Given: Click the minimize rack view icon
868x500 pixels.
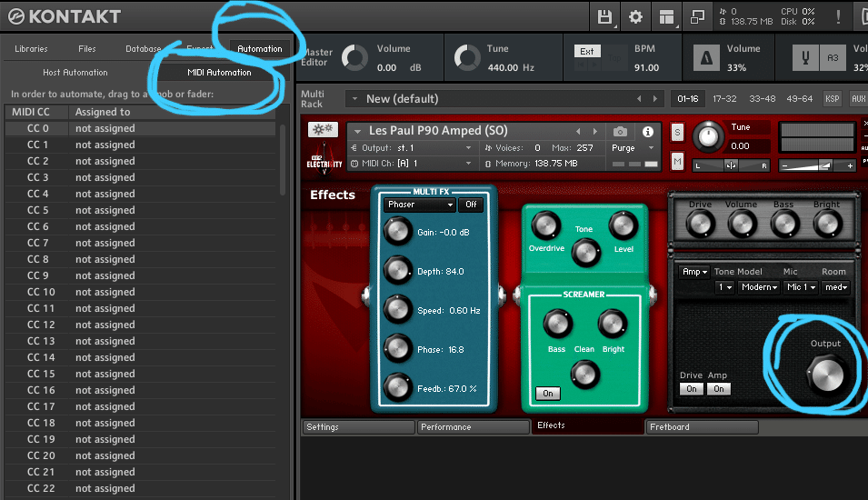Looking at the screenshot, I should pos(697,16).
